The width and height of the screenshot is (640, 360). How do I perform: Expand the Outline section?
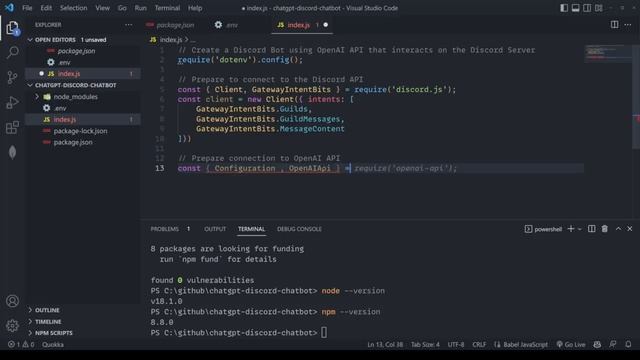[83, 310]
